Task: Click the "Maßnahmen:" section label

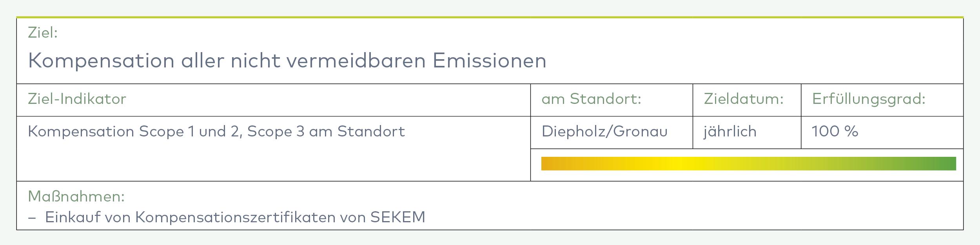Action: click(x=76, y=196)
